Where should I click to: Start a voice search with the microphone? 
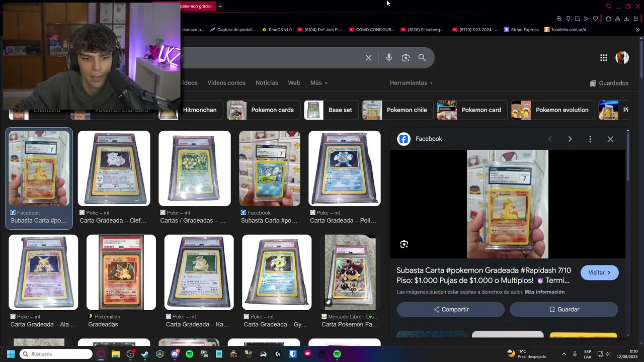389,58
